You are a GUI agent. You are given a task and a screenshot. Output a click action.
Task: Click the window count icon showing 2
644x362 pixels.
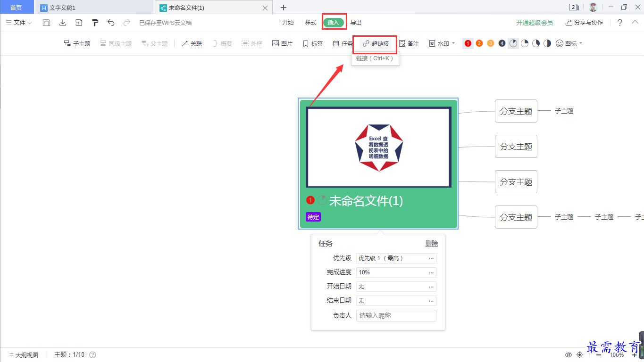574,7
